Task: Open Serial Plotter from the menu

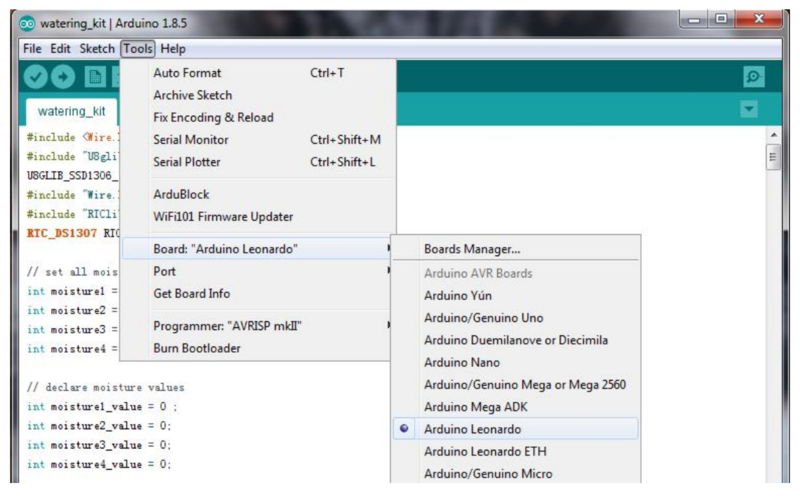Action: point(258,162)
